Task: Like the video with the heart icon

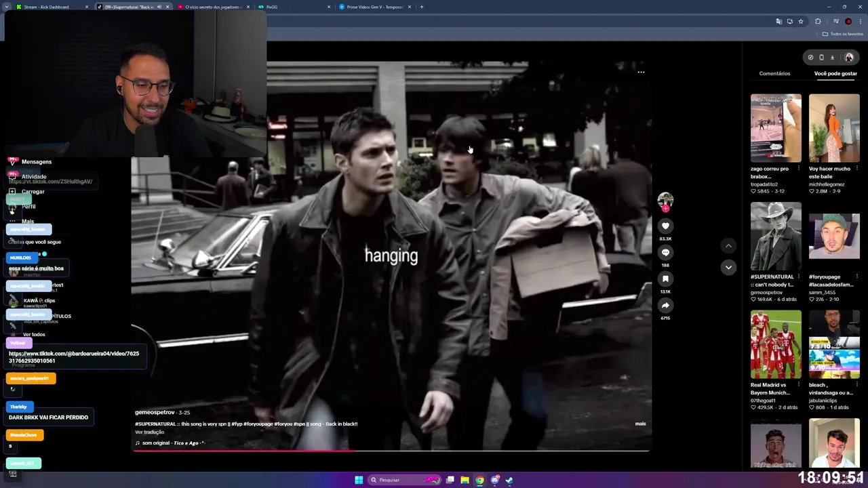Action: [665, 226]
